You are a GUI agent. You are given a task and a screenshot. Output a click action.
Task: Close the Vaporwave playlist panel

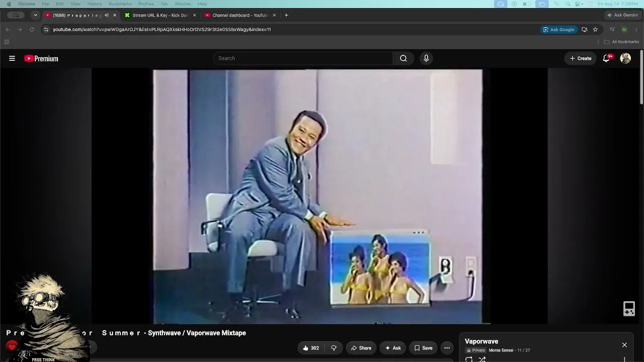click(624, 345)
